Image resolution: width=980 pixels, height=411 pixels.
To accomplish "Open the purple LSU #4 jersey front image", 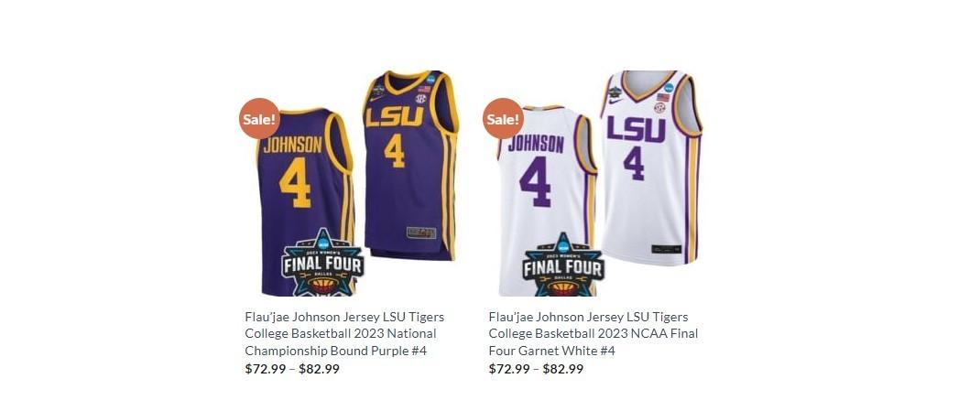I will 410,165.
